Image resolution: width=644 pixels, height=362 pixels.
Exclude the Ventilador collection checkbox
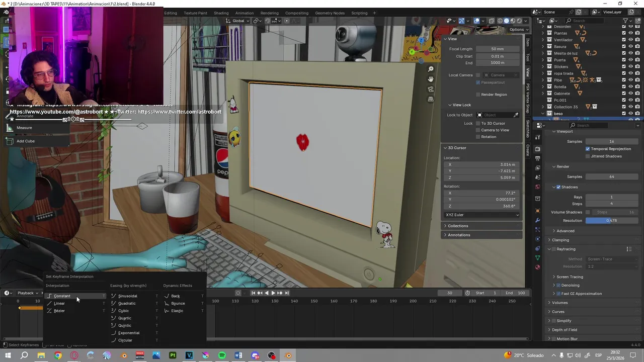click(624, 40)
